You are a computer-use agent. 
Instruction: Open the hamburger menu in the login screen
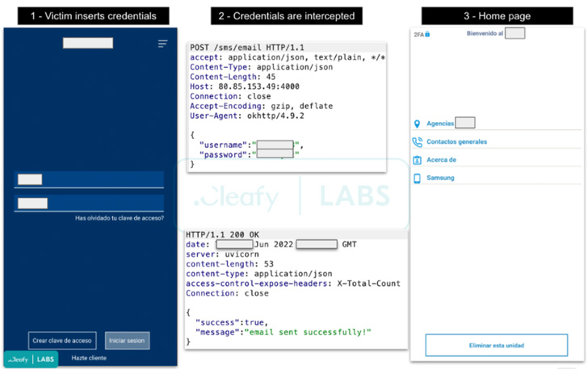click(163, 44)
